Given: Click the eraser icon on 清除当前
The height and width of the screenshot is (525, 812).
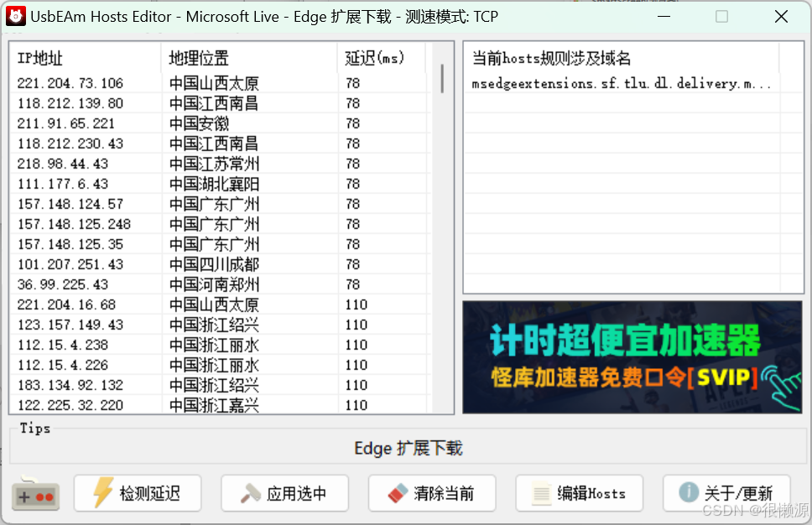Looking at the screenshot, I should [x=398, y=493].
